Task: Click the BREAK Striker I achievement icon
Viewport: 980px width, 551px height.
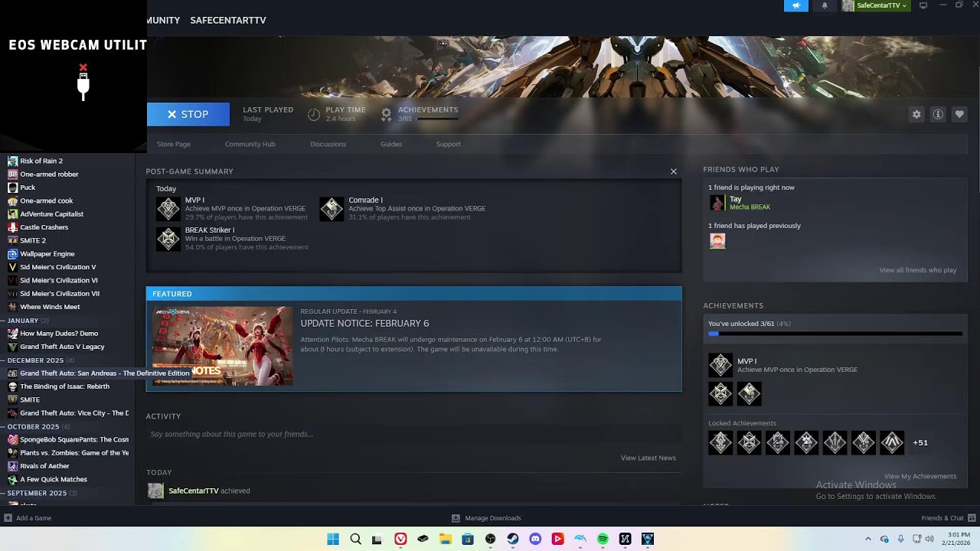Action: [x=168, y=239]
